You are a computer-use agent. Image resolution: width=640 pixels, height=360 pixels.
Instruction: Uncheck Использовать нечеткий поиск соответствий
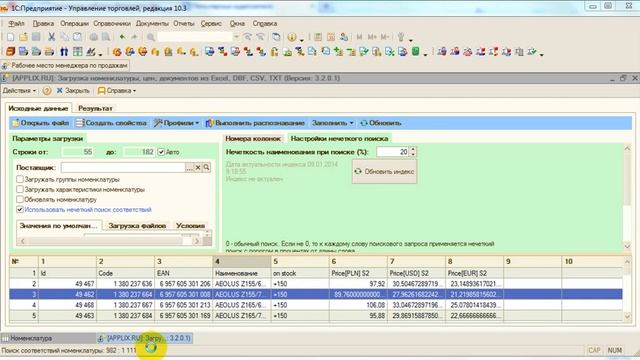[20, 209]
